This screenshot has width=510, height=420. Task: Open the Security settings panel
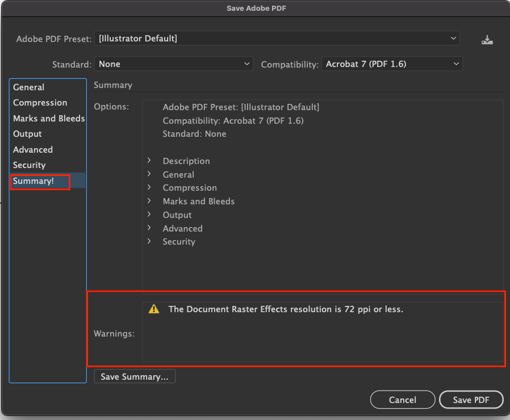coord(29,165)
